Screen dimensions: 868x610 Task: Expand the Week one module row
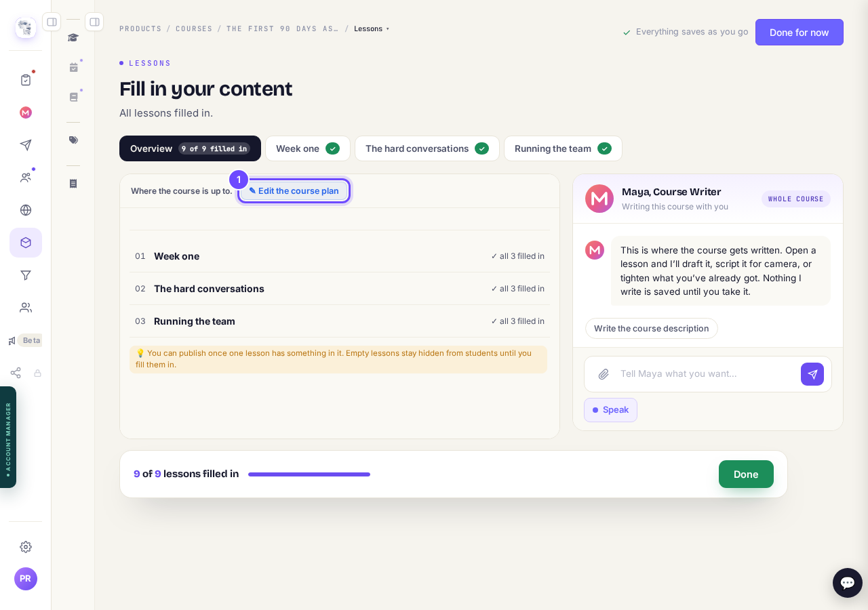click(340, 256)
